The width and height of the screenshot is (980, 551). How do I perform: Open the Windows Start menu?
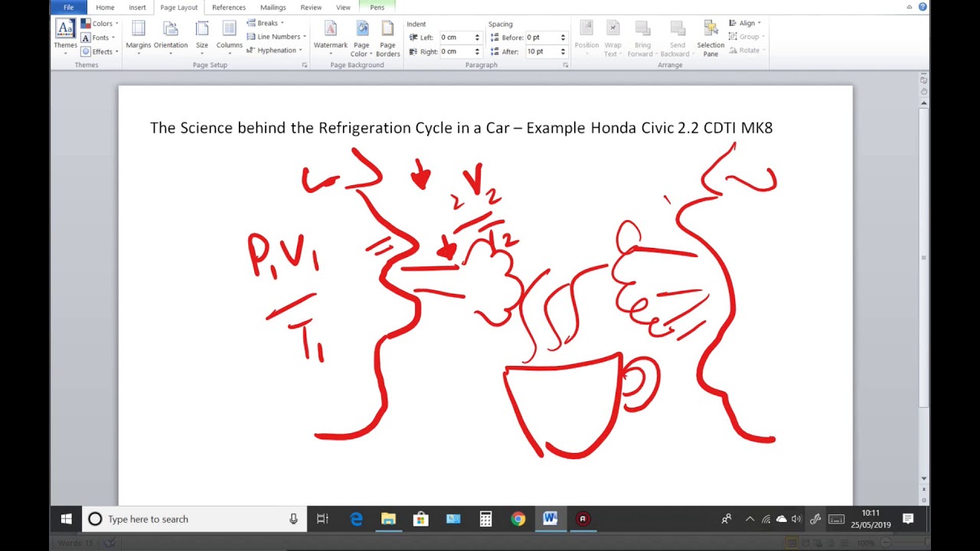(x=66, y=519)
